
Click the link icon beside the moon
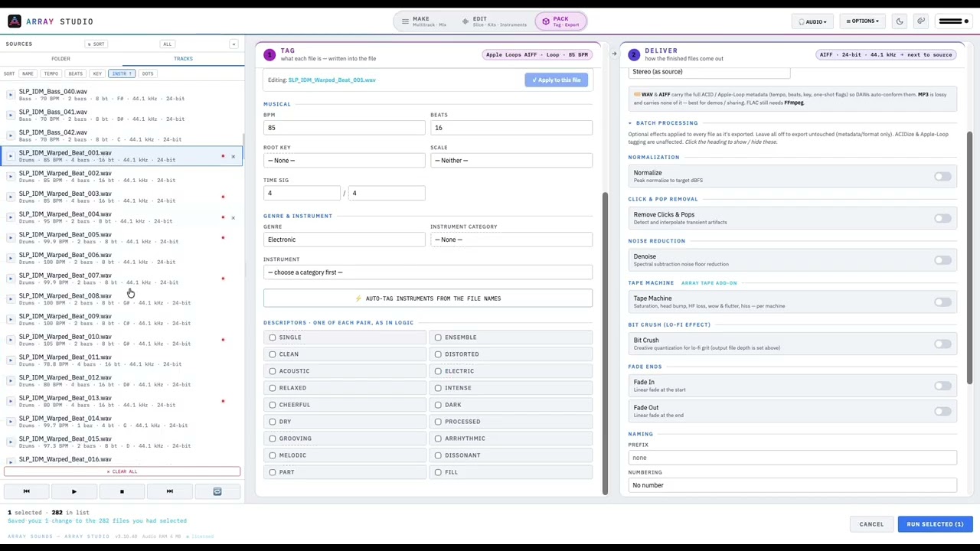click(x=921, y=21)
